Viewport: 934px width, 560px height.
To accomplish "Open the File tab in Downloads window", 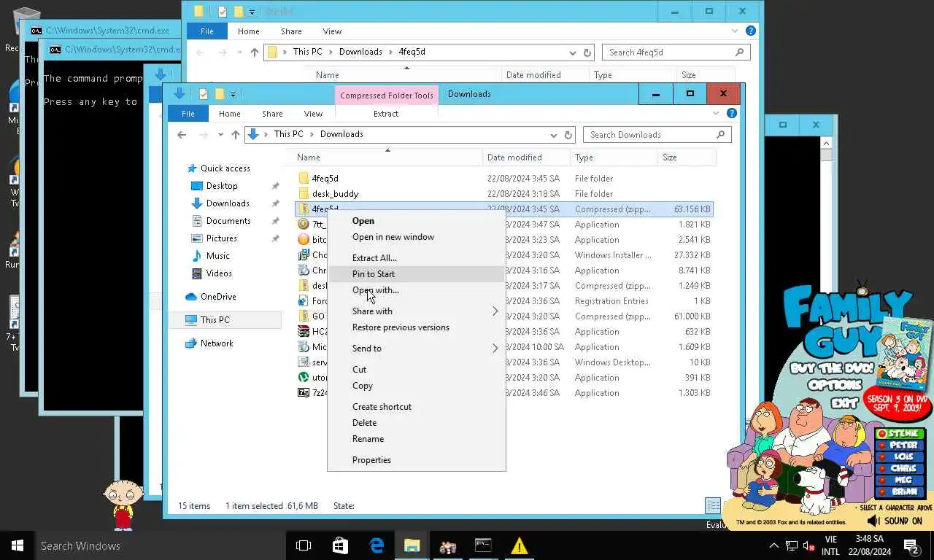I will pyautogui.click(x=188, y=114).
